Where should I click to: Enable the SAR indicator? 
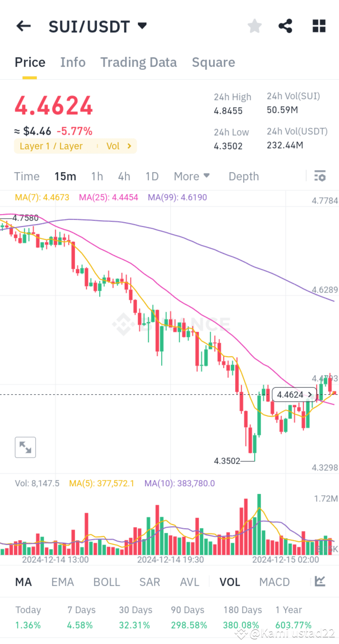[x=149, y=582]
